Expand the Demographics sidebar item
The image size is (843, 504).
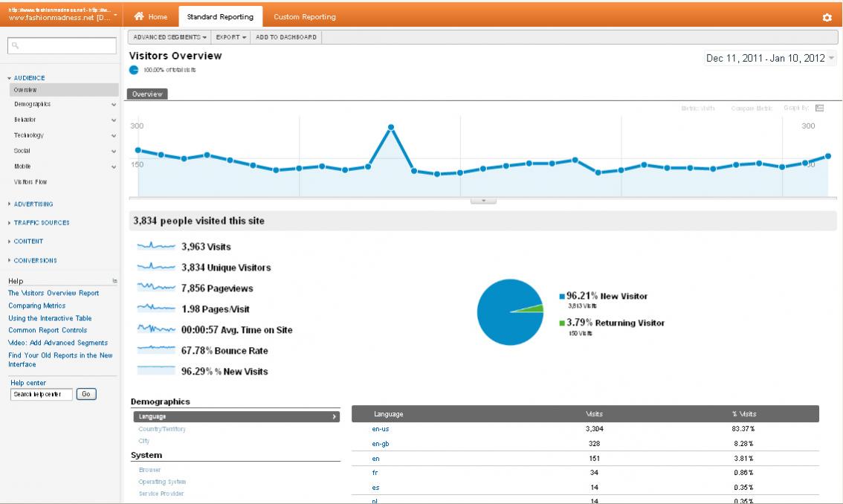[114, 104]
